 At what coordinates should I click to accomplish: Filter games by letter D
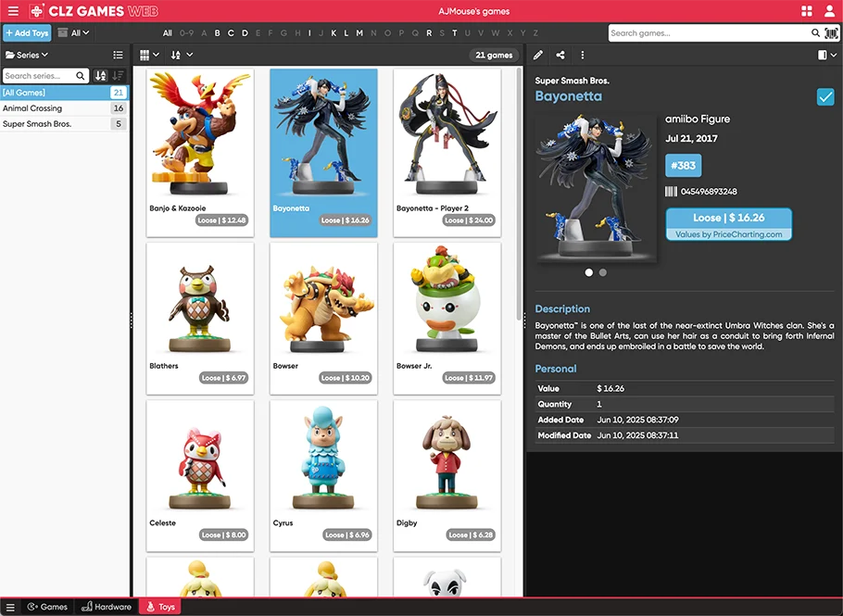tap(245, 32)
